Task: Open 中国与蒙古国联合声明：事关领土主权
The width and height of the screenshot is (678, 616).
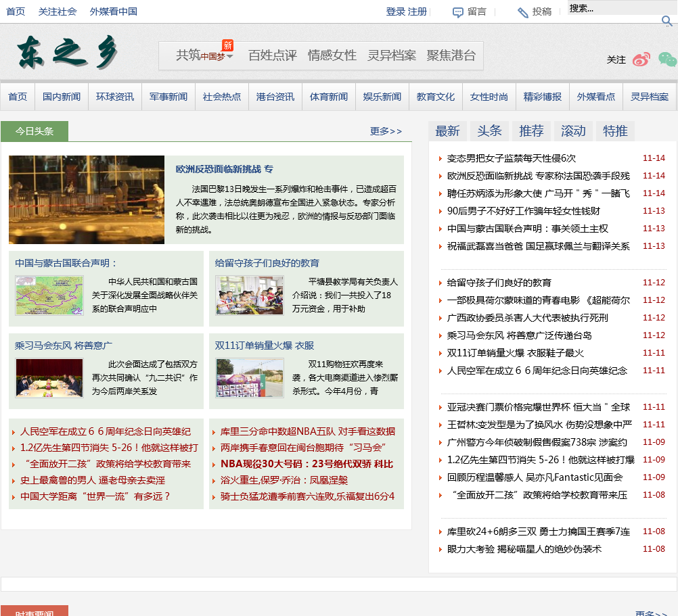Action: point(528,229)
